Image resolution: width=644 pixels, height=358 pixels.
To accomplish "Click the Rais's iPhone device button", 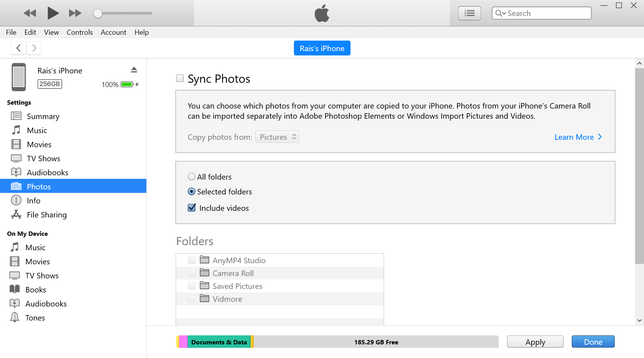I will pyautogui.click(x=322, y=48).
